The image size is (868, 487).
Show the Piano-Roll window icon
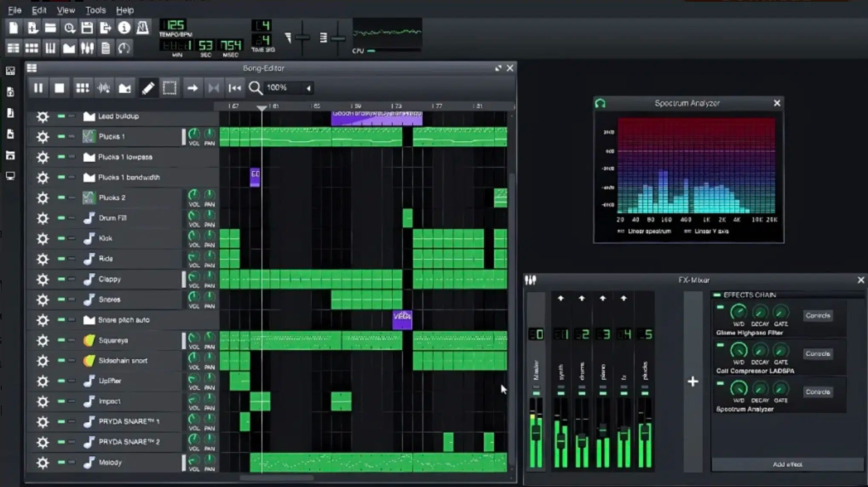[x=50, y=48]
